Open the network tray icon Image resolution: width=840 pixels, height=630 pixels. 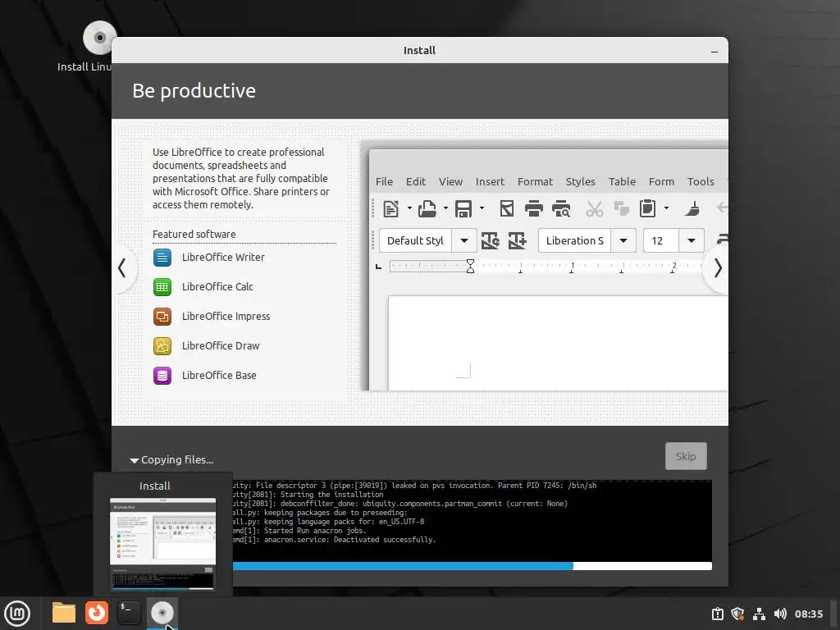click(x=759, y=614)
